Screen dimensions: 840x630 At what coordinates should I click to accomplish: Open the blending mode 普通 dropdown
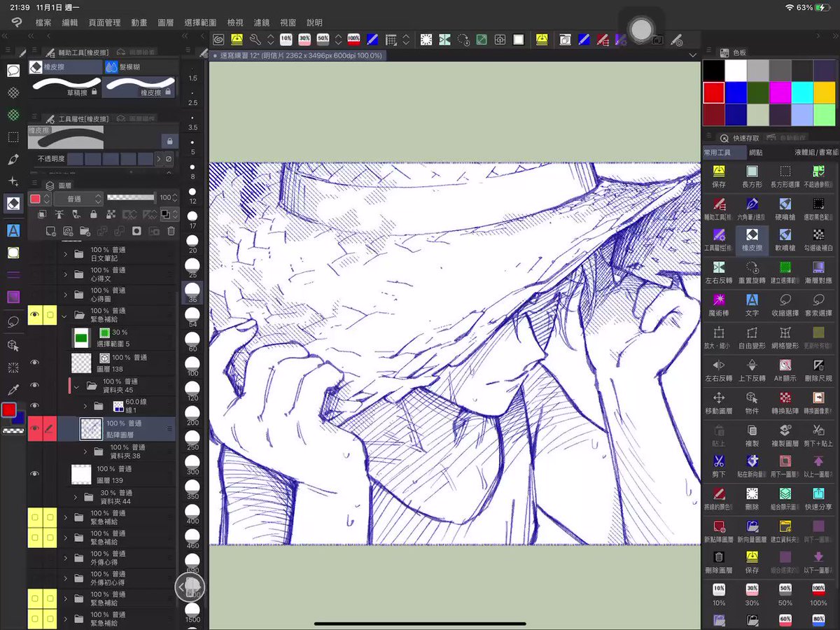(x=78, y=198)
